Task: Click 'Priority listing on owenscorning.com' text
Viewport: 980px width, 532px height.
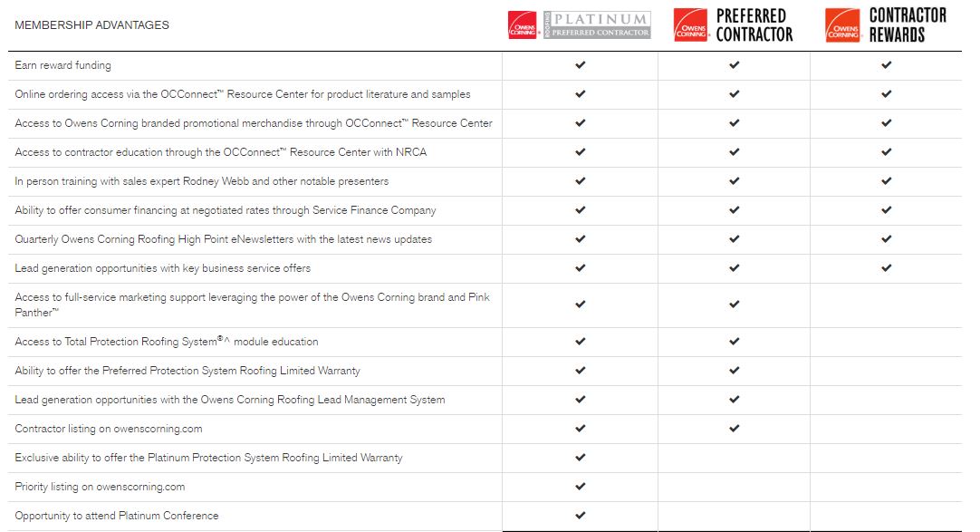Action: [100, 487]
